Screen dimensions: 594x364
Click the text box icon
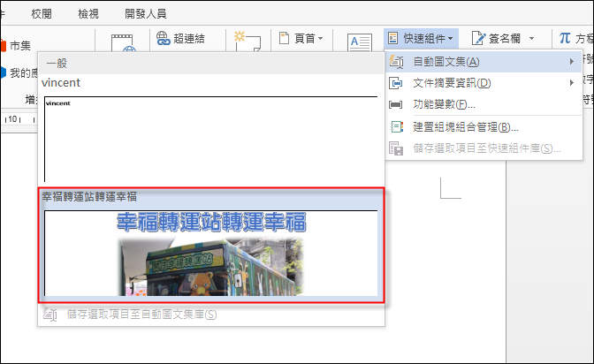360,42
